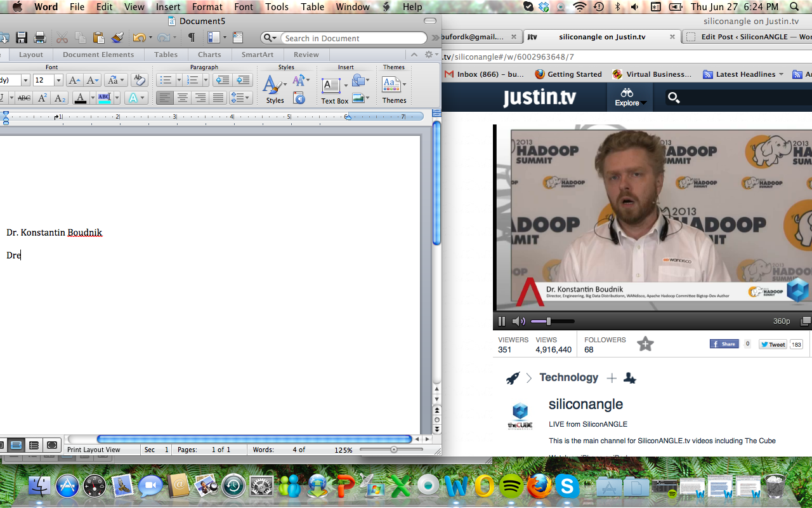The image size is (812, 508).
Task: Cut selection with the scissors icon
Action: pos(62,38)
